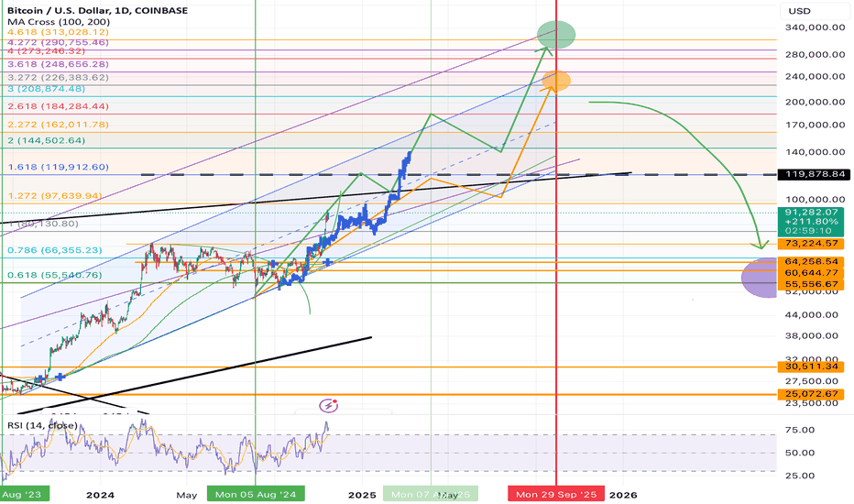
Task: Click the 55,556.67 orange price label
Action: pos(811,284)
